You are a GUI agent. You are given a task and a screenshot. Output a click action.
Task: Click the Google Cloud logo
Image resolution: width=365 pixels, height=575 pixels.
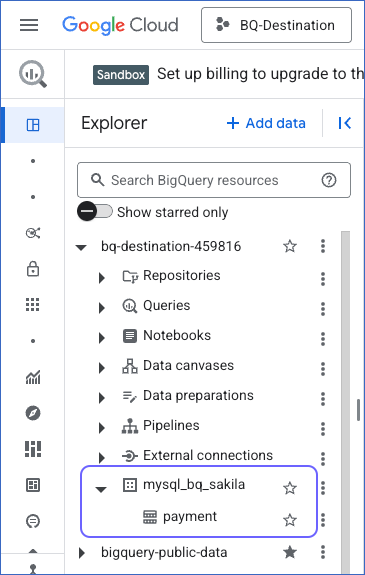(x=120, y=25)
